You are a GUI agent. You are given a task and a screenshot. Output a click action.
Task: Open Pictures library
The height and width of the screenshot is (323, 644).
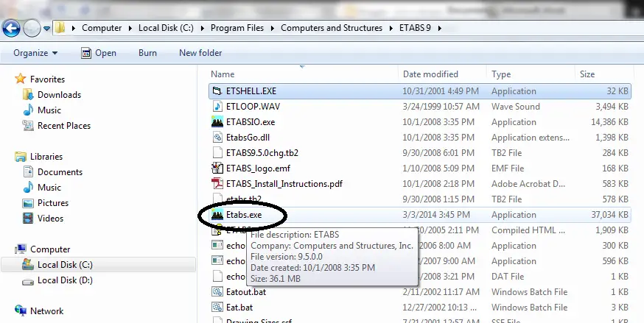coord(53,203)
